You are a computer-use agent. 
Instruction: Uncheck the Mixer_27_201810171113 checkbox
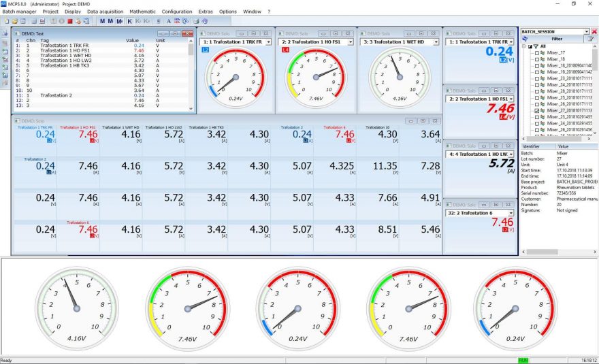tap(537, 110)
